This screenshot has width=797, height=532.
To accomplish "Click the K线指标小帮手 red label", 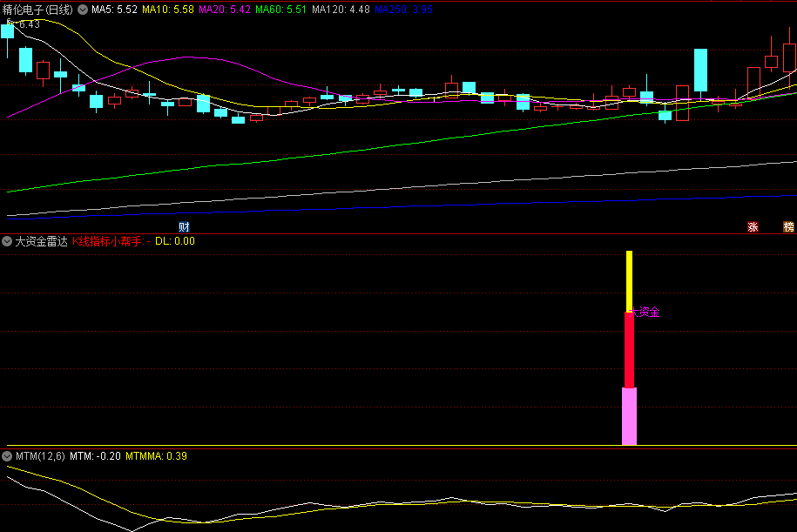I will pos(109,241).
